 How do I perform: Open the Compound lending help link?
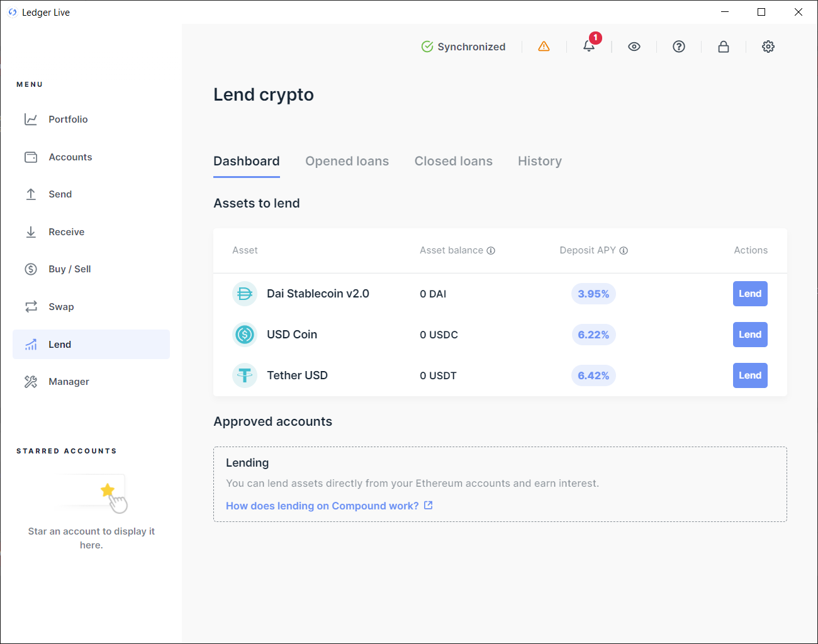click(x=322, y=506)
